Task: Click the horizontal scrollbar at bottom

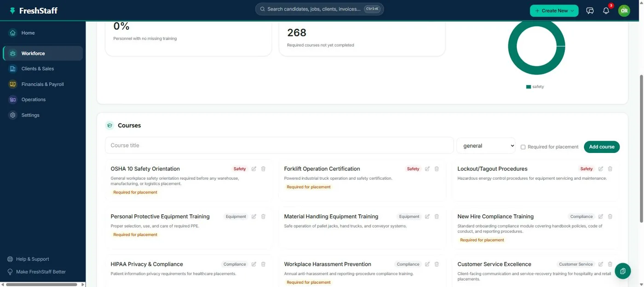Action: point(41,284)
